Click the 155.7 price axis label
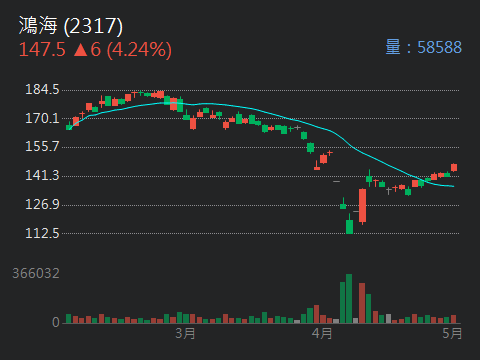The width and height of the screenshot is (480, 360). tap(42, 147)
